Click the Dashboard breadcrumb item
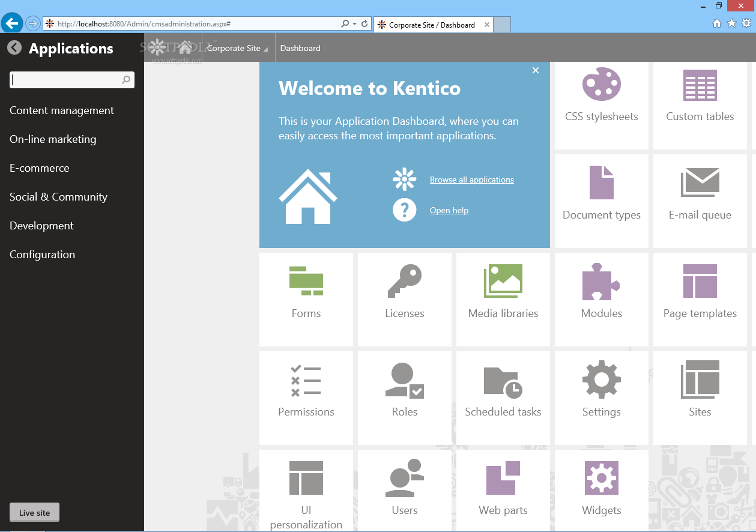 (300, 48)
